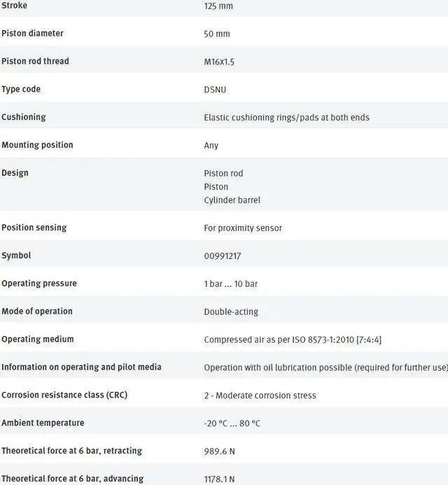Click the oil lubrication information text
Viewport: 448px width, 485px height.
(x=325, y=367)
